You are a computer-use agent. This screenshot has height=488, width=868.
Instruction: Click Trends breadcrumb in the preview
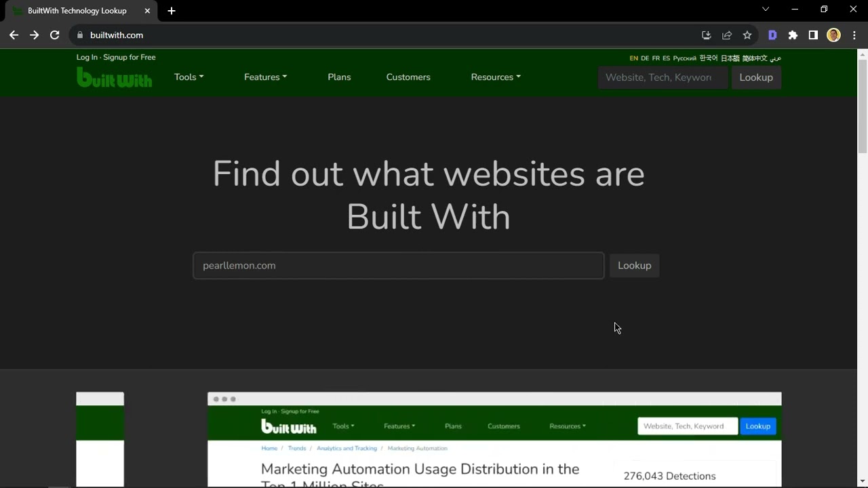tap(297, 449)
